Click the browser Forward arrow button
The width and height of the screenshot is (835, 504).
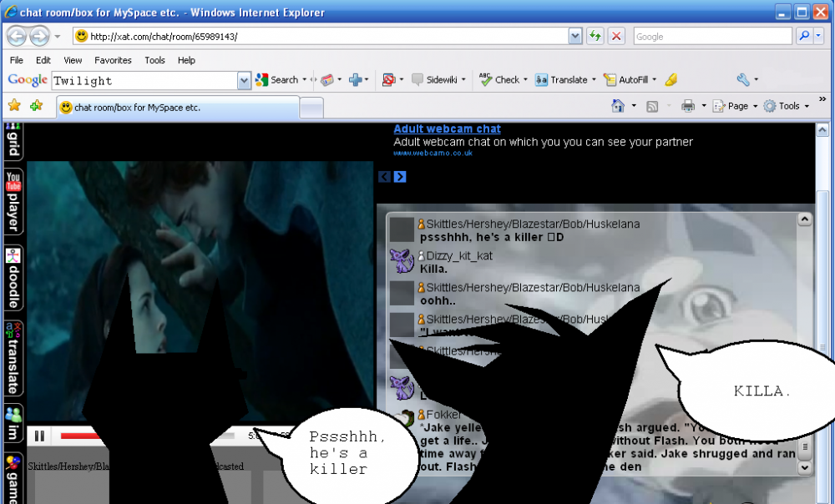(39, 36)
